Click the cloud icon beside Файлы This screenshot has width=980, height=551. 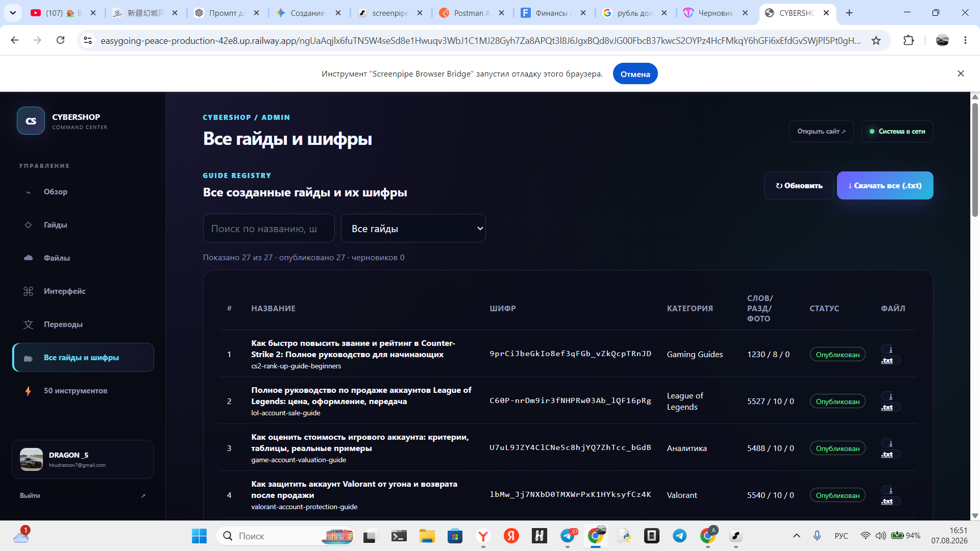point(28,258)
